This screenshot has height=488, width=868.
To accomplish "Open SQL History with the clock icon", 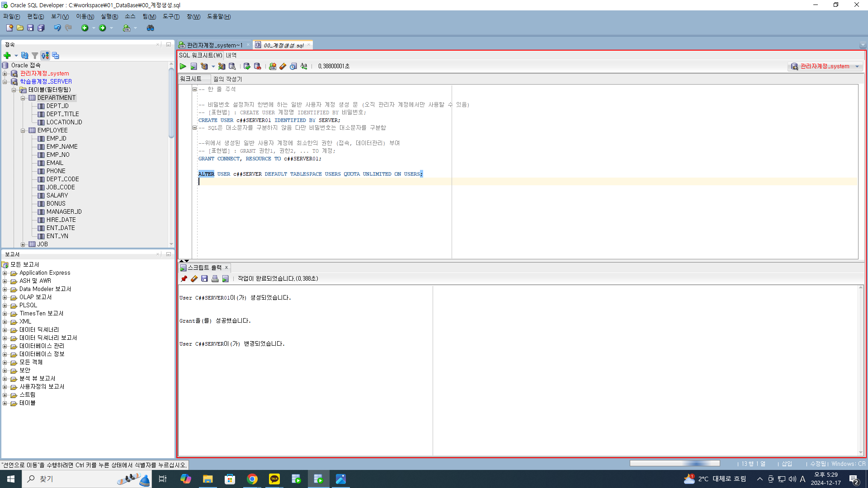I will (293, 66).
